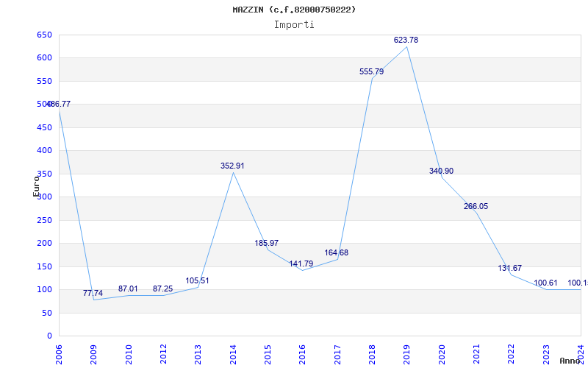Select the chart title MAZZIN (c.f.82000750222)

(294, 10)
